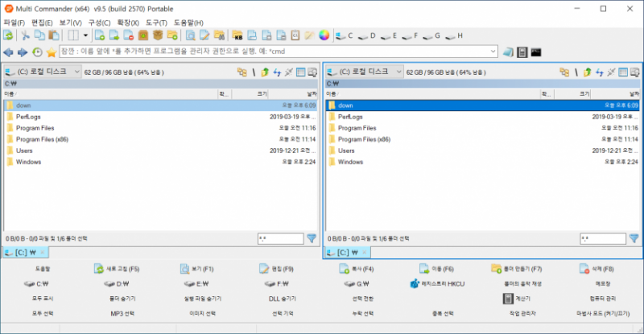Click 이동 (F6) button
This screenshot has width=644, height=334.
tap(436, 269)
